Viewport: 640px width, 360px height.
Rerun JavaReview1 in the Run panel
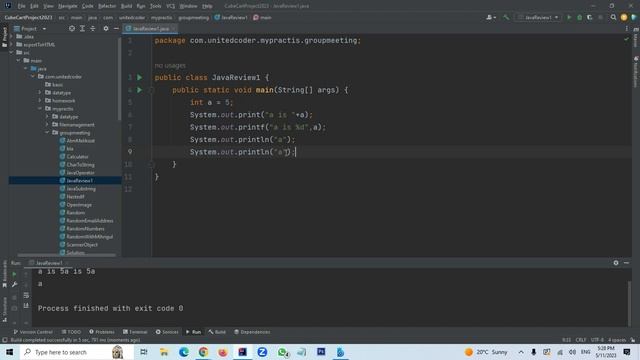[14, 274]
